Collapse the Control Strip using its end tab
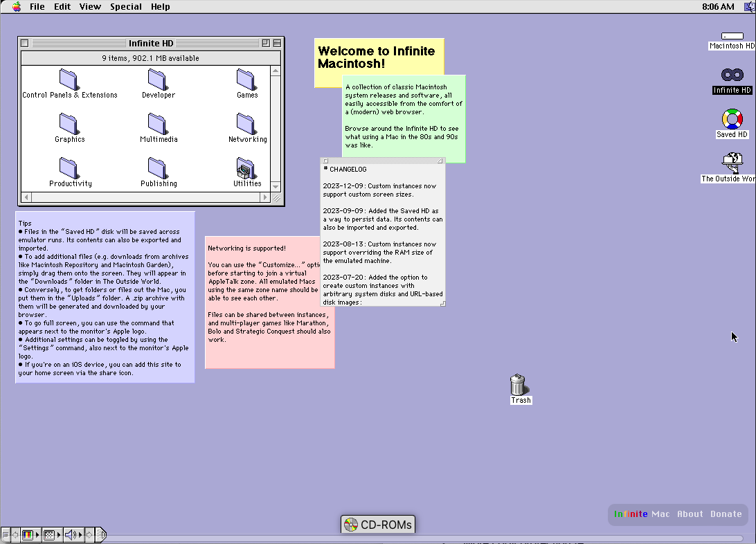Screen dimensions: 756x544 pos(101,535)
